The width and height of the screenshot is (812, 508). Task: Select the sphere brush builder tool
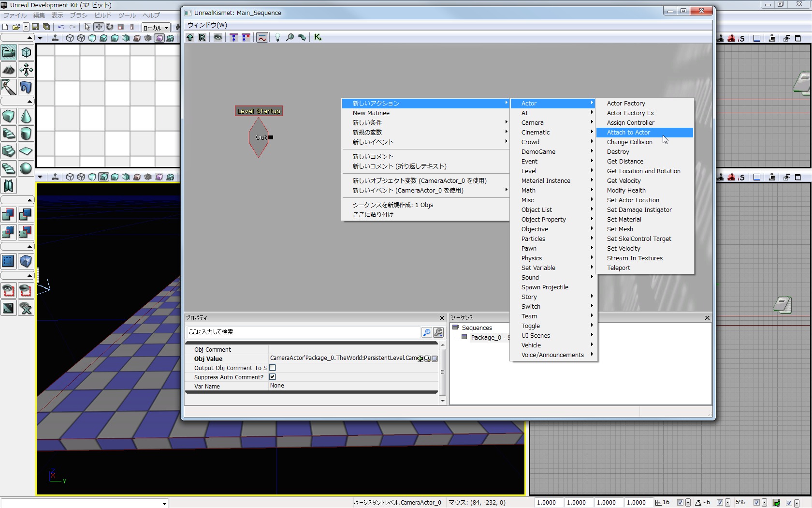(26, 168)
